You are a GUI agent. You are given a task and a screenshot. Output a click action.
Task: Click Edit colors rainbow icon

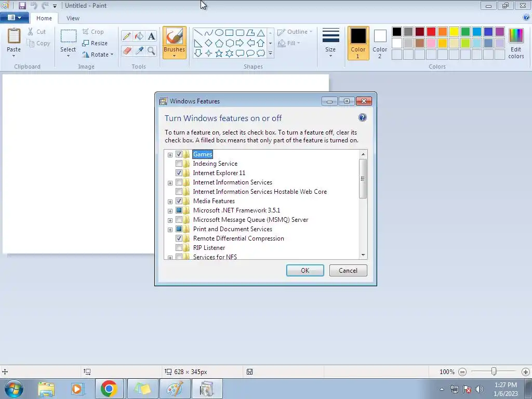click(516, 36)
